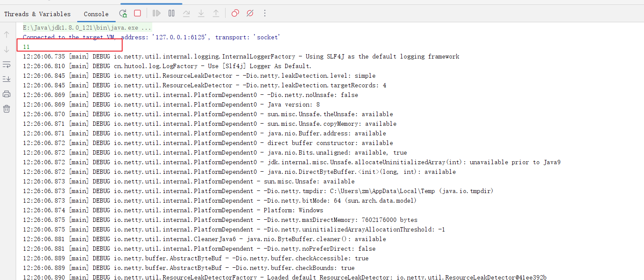Click Resume Program icon

(157, 14)
